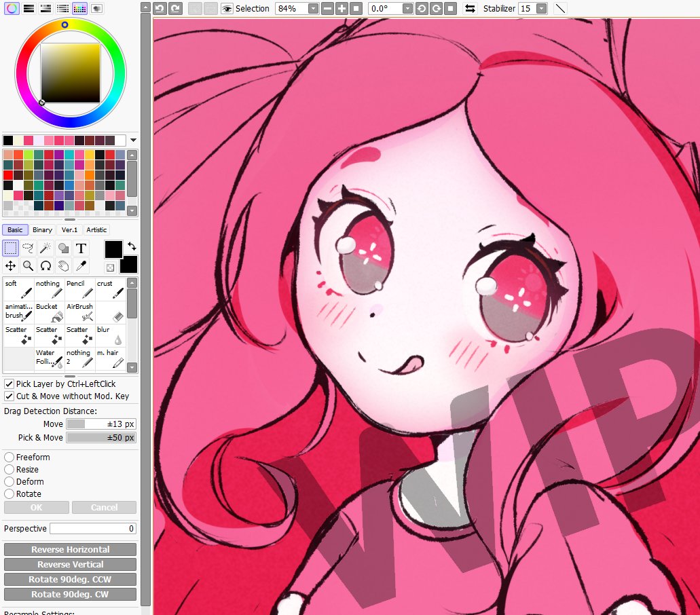The image size is (700, 615).
Task: Click the Move drag distance slider
Action: click(x=101, y=424)
